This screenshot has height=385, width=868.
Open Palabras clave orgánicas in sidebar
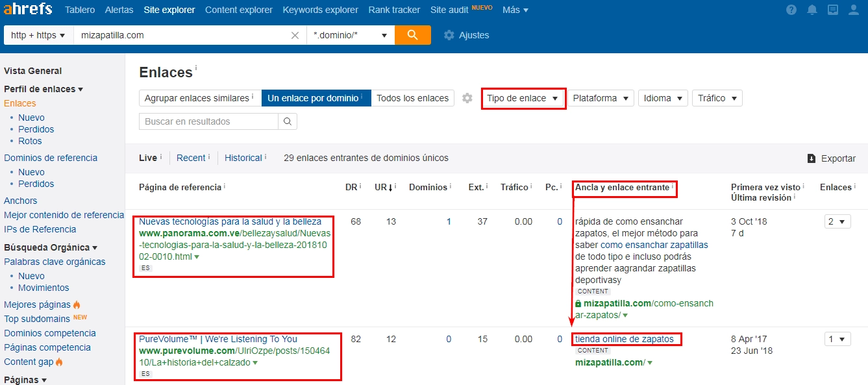point(55,262)
